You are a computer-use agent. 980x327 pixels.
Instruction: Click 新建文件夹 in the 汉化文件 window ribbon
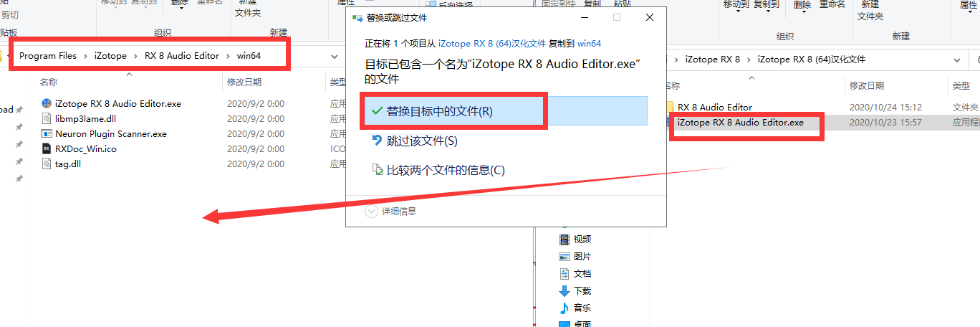tap(870, 11)
